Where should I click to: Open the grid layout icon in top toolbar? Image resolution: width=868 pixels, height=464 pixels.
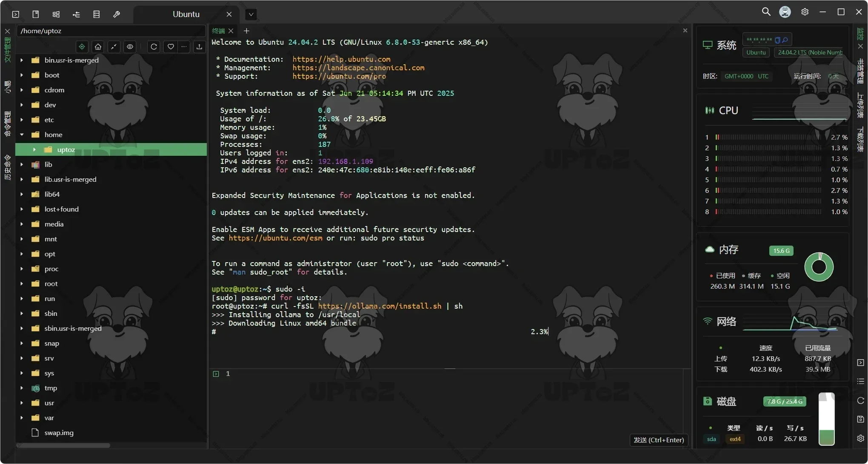pyautogui.click(x=56, y=14)
